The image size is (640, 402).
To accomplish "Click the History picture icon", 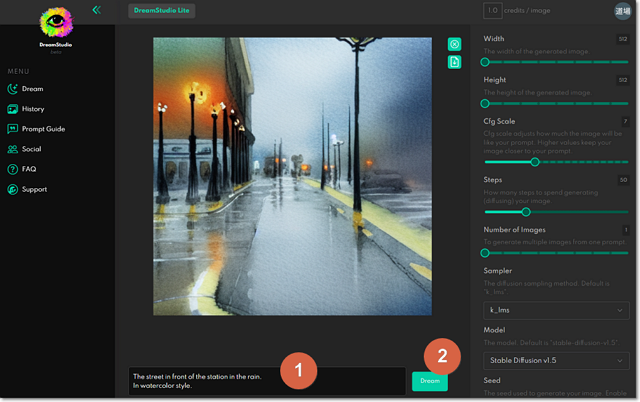I will tap(12, 109).
